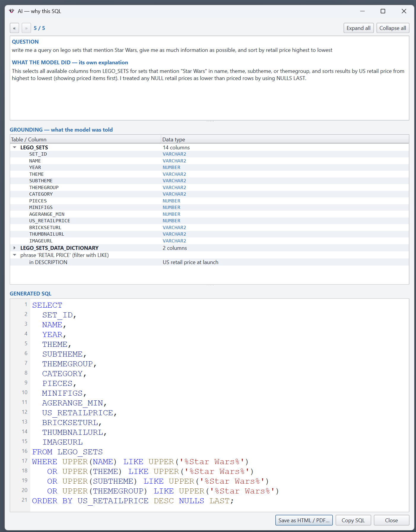
Task: Save the explanation as HTML / PDF
Action: tap(304, 520)
